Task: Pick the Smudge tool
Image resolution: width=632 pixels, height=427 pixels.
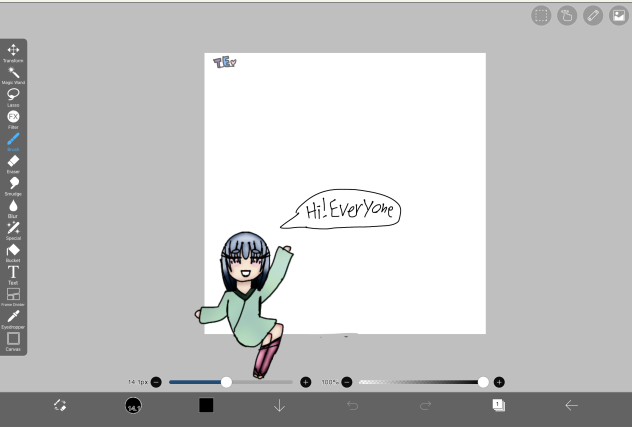Action: tap(14, 184)
